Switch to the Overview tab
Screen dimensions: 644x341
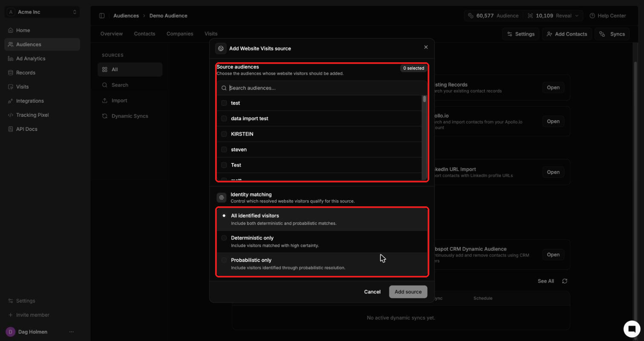(x=112, y=34)
